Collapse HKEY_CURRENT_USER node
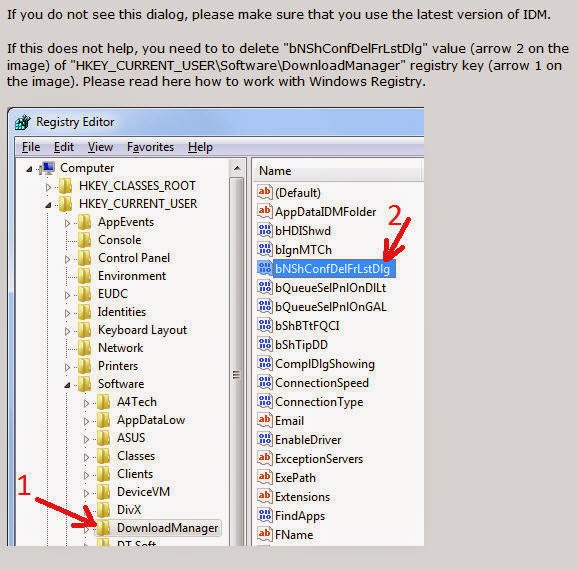578x569 pixels. [48, 205]
